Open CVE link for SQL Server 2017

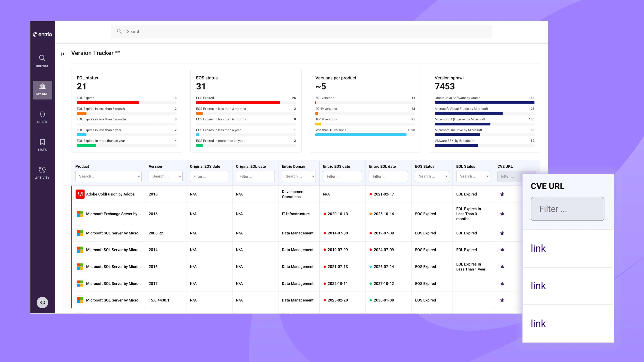tap(501, 283)
